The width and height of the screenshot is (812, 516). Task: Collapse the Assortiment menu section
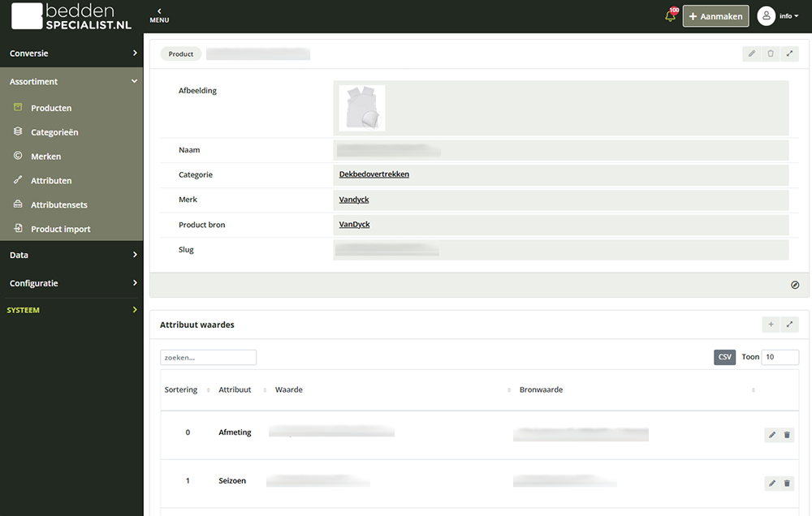point(71,82)
